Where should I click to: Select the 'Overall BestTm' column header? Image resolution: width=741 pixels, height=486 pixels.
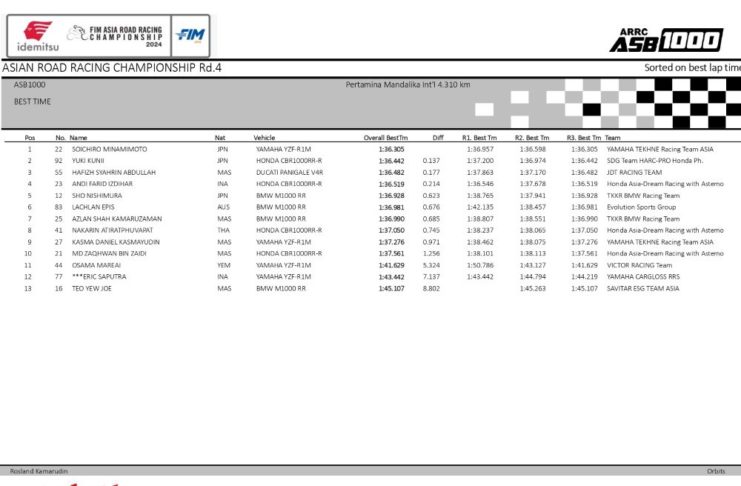click(385, 137)
